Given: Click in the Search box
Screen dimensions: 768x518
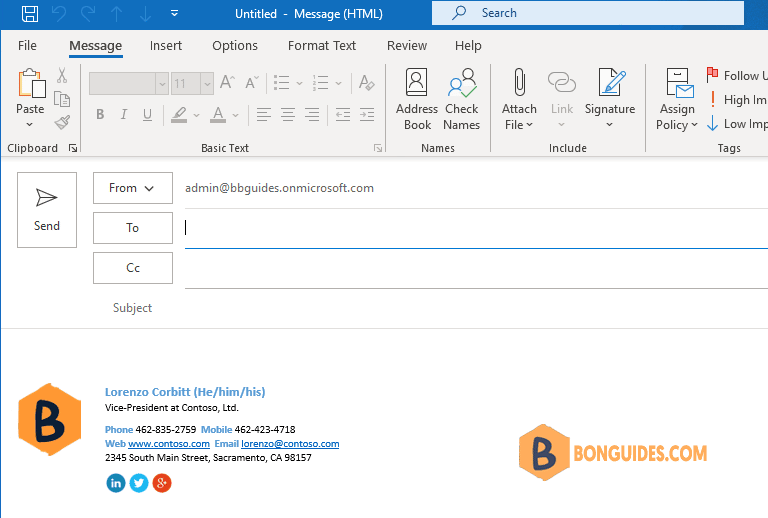Looking at the screenshot, I should (588, 13).
